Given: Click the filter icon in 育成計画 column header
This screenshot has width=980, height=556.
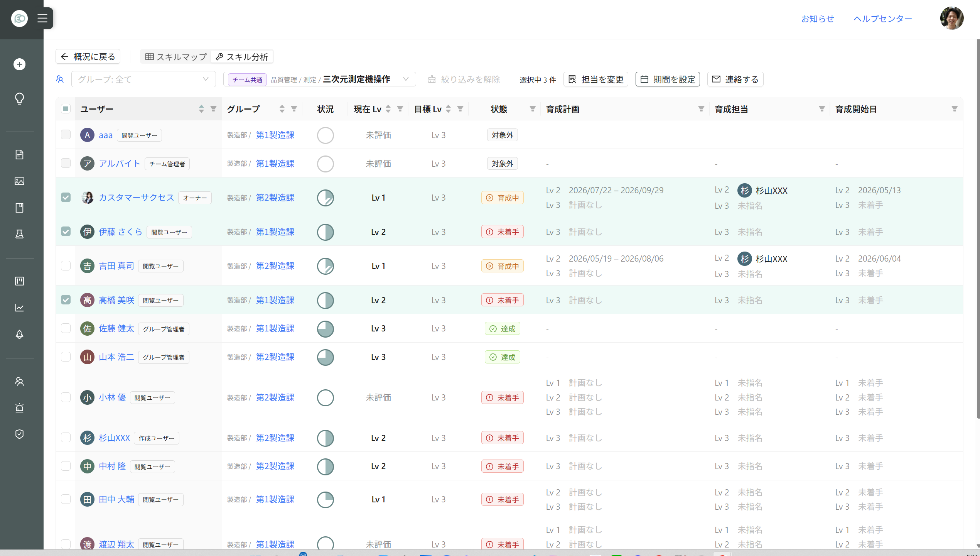Looking at the screenshot, I should [x=701, y=109].
